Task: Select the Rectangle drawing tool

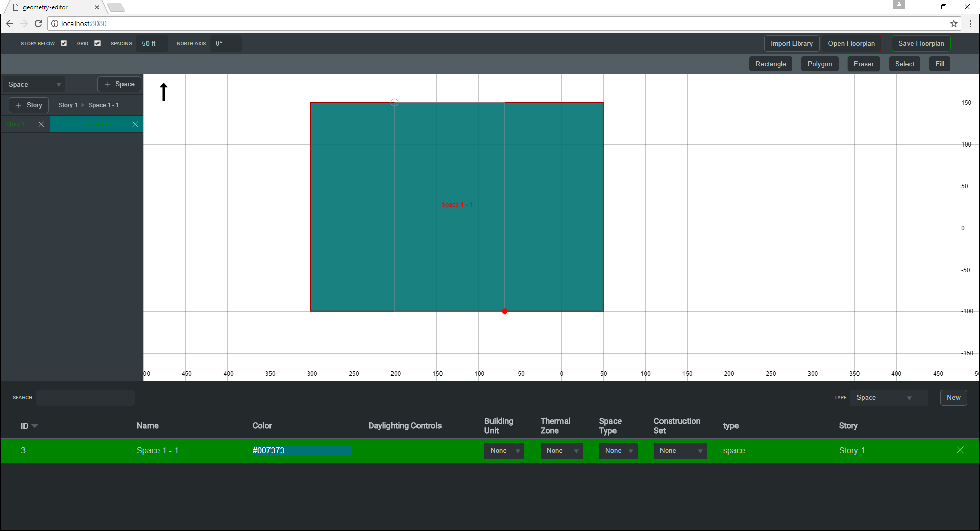Action: tap(770, 64)
